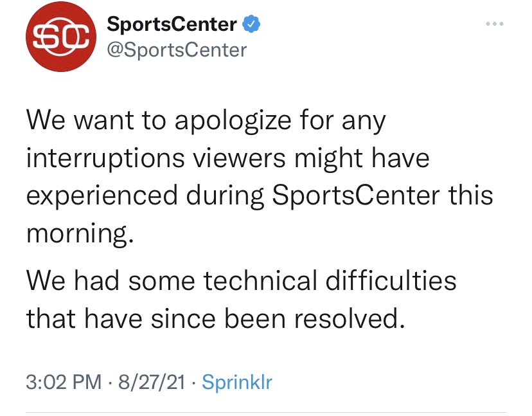This screenshot has width=532, height=416.
Task: Click the word "interruptions" in the tweet
Action: click(x=105, y=159)
